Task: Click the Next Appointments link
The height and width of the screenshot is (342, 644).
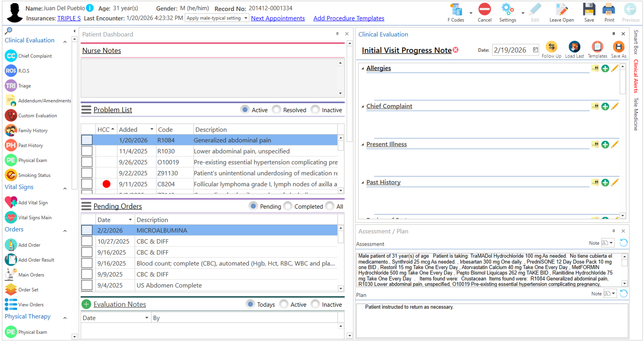Action: point(278,18)
